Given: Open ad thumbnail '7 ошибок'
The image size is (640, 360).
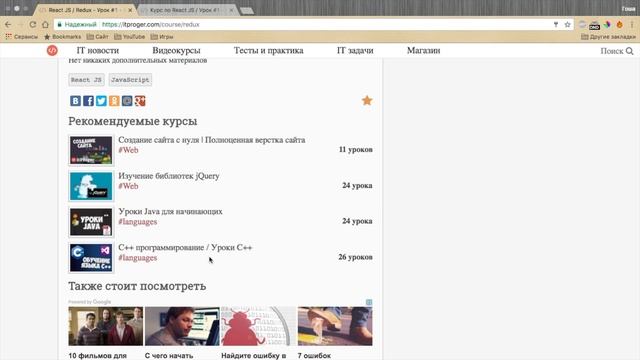Looking at the screenshot, I should tap(335, 326).
